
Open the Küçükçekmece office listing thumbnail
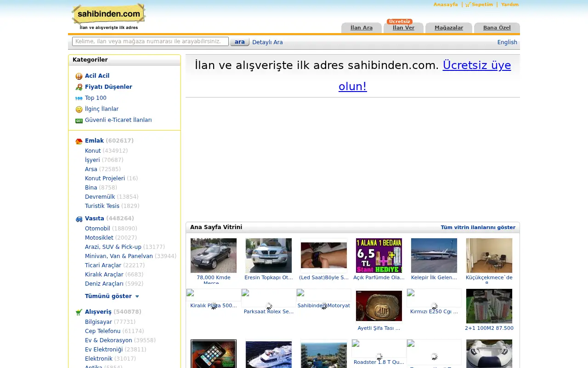coord(489,255)
